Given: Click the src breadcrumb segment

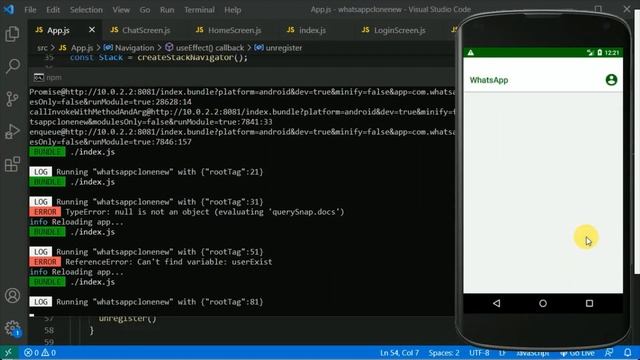Looking at the screenshot, I should pos(42,48).
